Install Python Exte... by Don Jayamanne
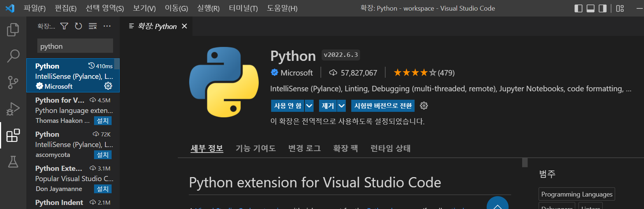This screenshot has width=644, height=209. click(x=102, y=189)
